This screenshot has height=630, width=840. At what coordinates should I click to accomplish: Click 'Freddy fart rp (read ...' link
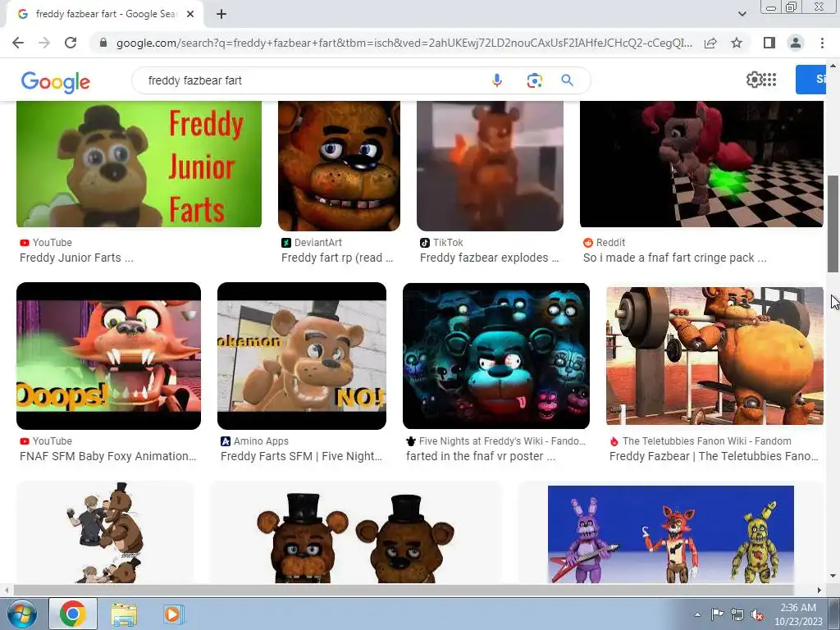[x=337, y=258]
